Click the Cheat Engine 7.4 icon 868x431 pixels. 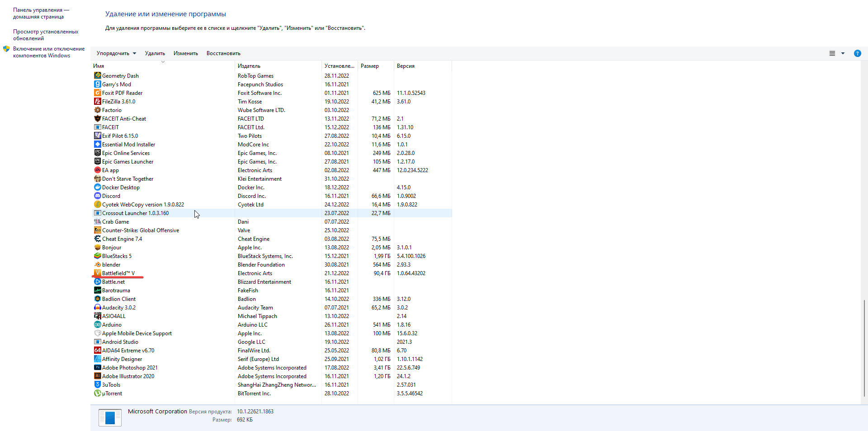point(97,239)
